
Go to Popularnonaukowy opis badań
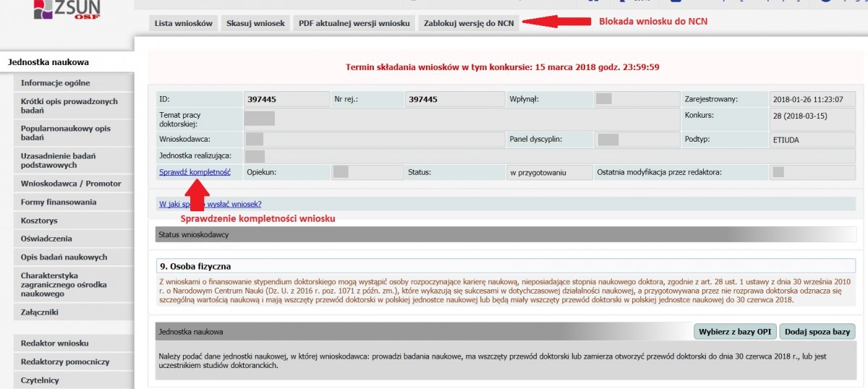pos(66,134)
